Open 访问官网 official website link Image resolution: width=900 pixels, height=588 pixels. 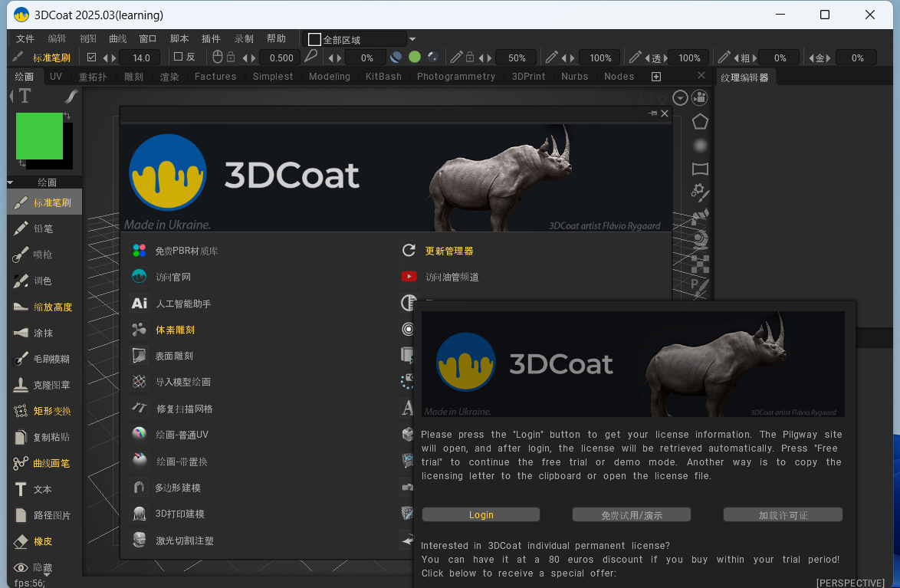(x=161, y=277)
